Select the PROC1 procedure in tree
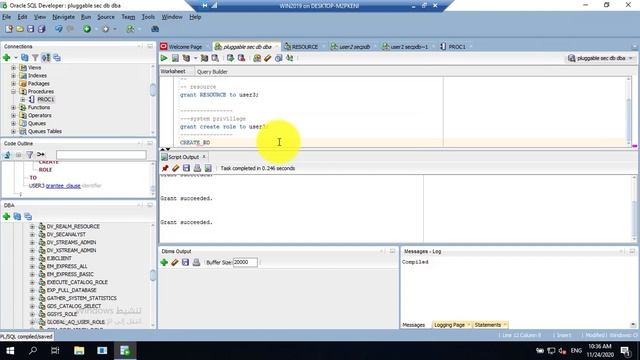Viewport: 640px width, 360px height. [45, 100]
